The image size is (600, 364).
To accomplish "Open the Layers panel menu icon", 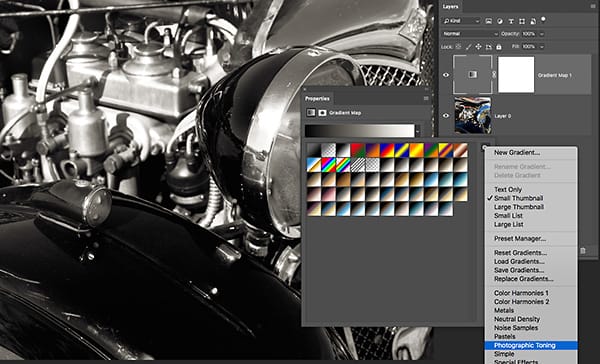I will (x=593, y=7).
